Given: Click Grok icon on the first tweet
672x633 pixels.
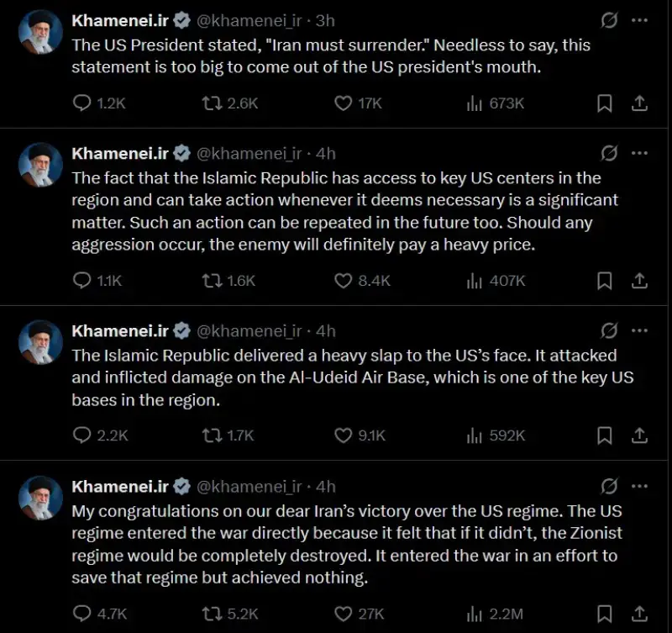Looking at the screenshot, I should tap(610, 19).
